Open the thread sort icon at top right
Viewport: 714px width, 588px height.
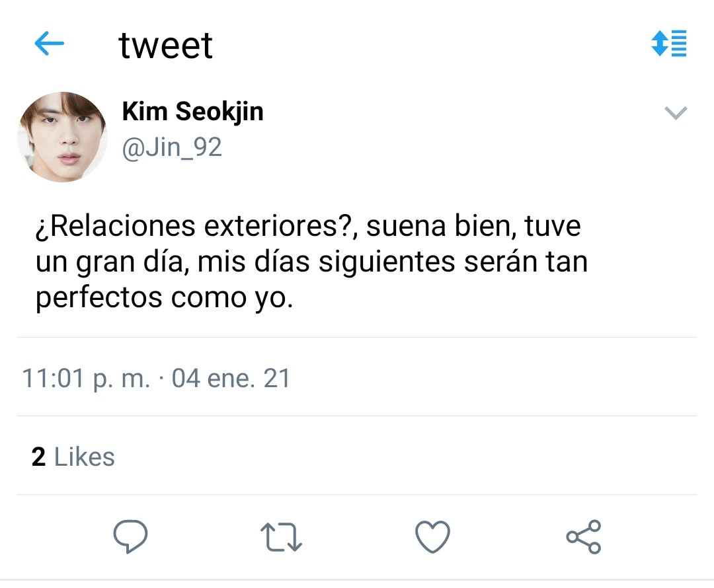(669, 44)
